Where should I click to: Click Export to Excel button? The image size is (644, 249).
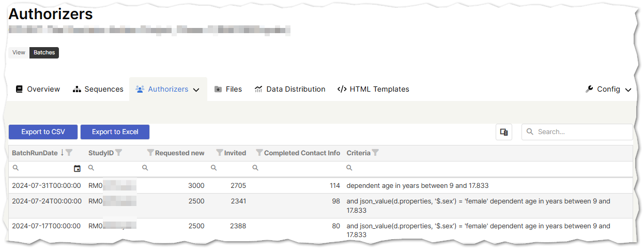pos(115,132)
